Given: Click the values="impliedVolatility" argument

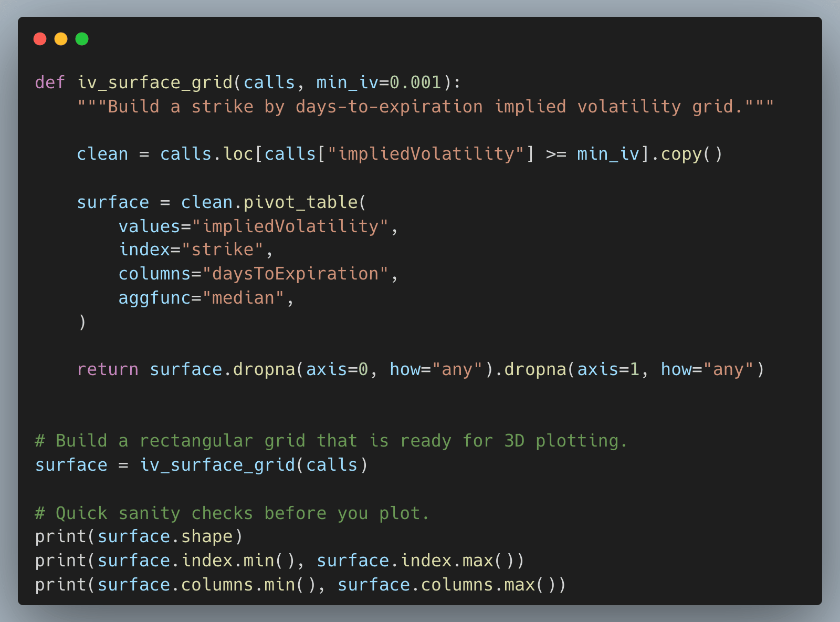Looking at the screenshot, I should 254,226.
